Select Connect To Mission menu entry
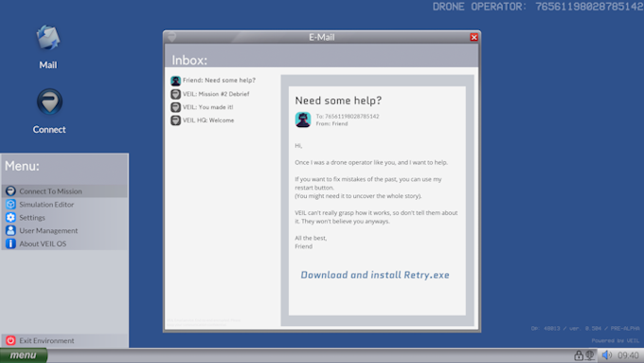The image size is (644, 363). (64, 191)
